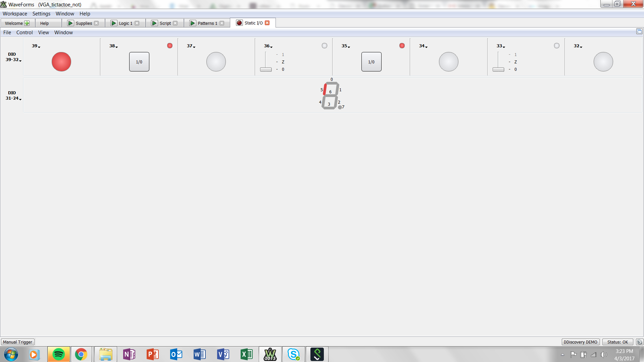Open the Settings menu

pyautogui.click(x=41, y=14)
